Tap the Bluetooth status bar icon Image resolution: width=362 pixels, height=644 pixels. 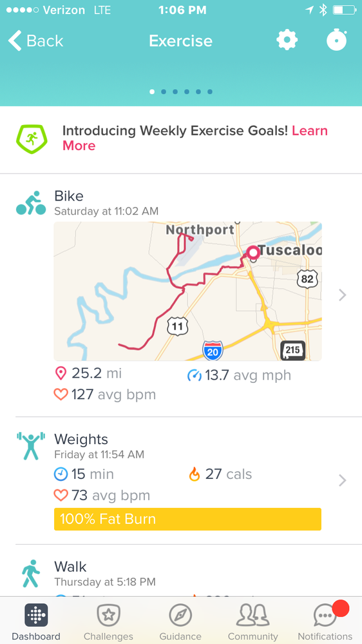(x=323, y=10)
